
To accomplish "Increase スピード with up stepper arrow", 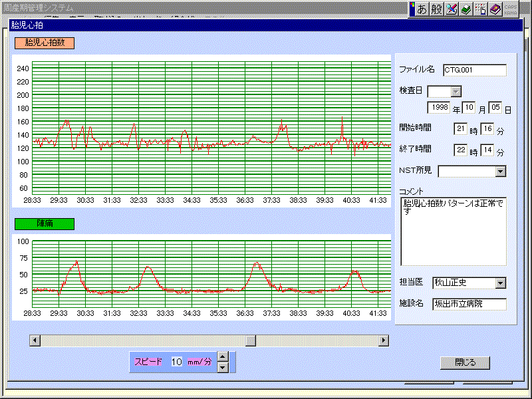I will coord(223,356).
